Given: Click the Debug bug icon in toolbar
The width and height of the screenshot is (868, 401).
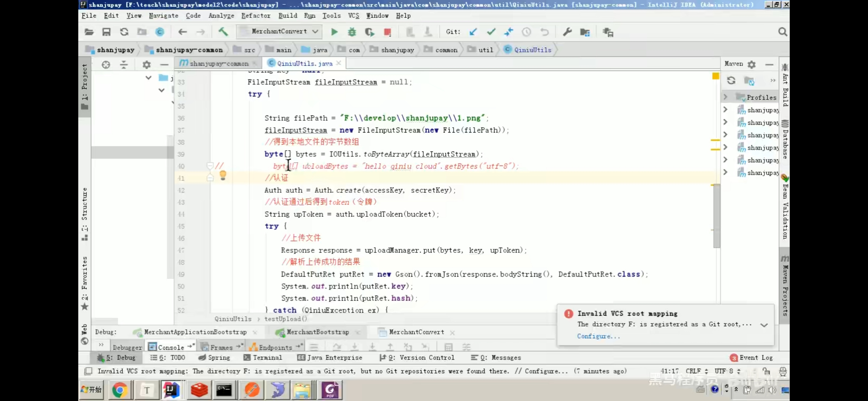Looking at the screenshot, I should click(352, 32).
